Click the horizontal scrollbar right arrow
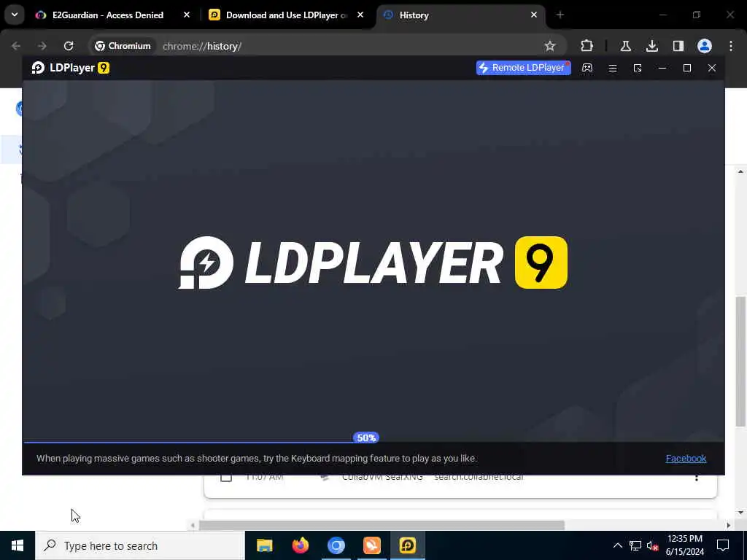This screenshot has height=560, width=747. 729,525
